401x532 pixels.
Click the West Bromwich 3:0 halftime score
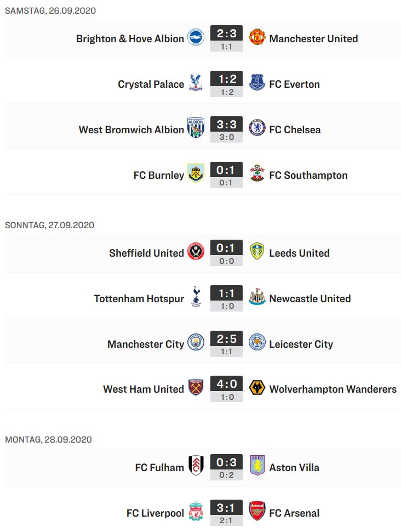click(x=226, y=137)
